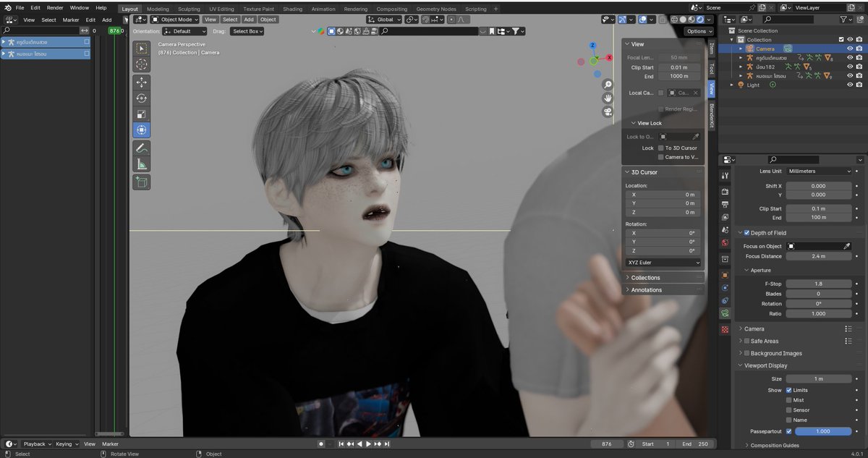Select the Rotate tool
Image resolution: width=868 pixels, height=458 pixels.
click(x=141, y=98)
